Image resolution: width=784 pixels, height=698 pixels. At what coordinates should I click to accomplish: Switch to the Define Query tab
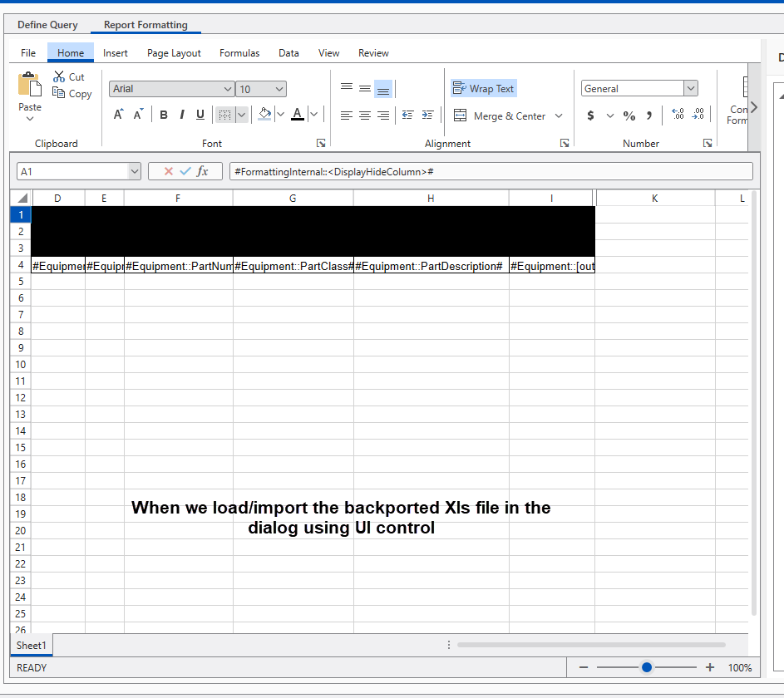pos(47,25)
